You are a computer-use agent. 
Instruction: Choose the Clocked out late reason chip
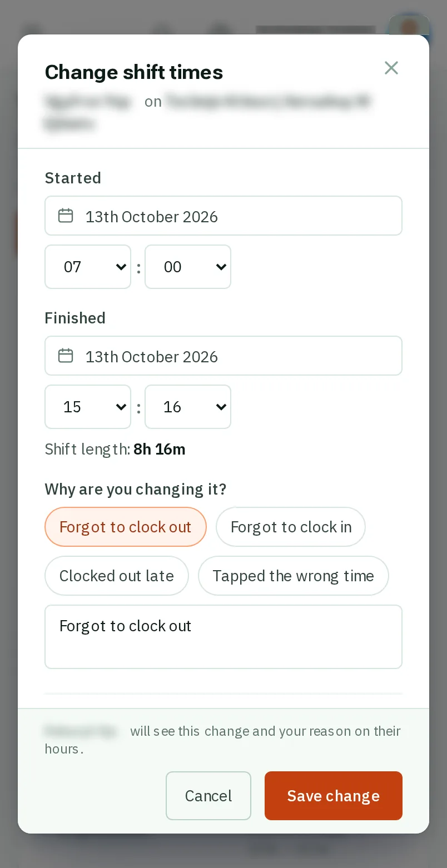(117, 576)
